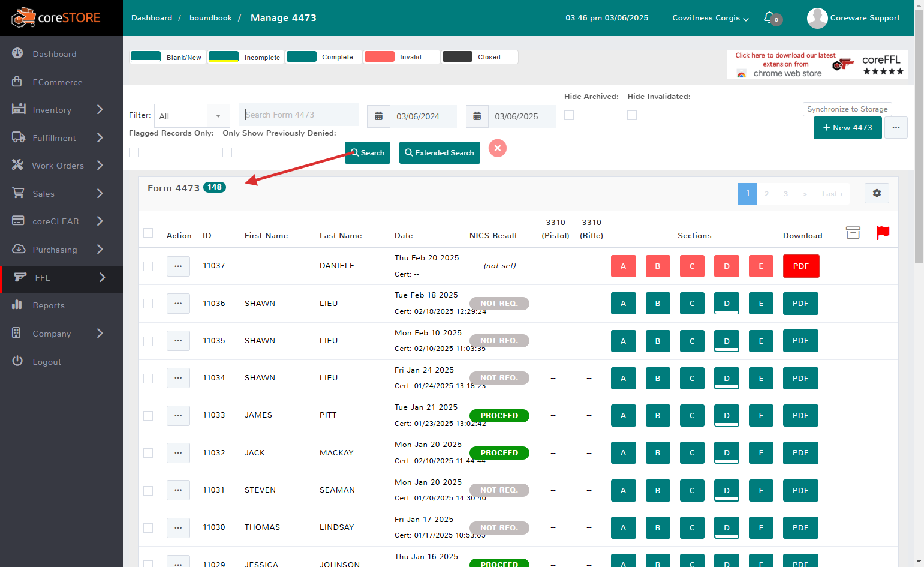Click the New 4473 button

(x=847, y=128)
